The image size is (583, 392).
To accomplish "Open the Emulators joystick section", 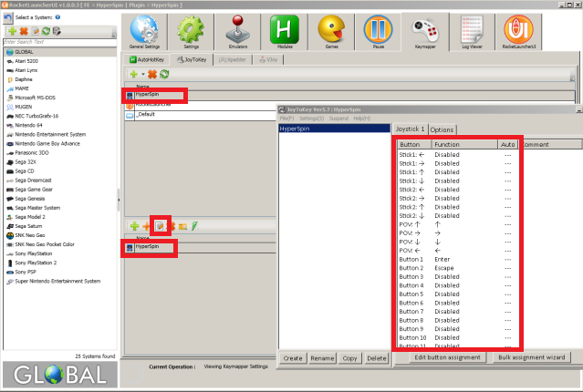I will point(237,32).
